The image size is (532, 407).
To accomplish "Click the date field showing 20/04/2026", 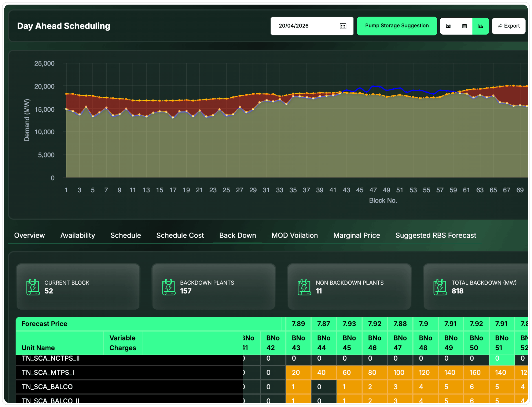I will [x=312, y=26].
